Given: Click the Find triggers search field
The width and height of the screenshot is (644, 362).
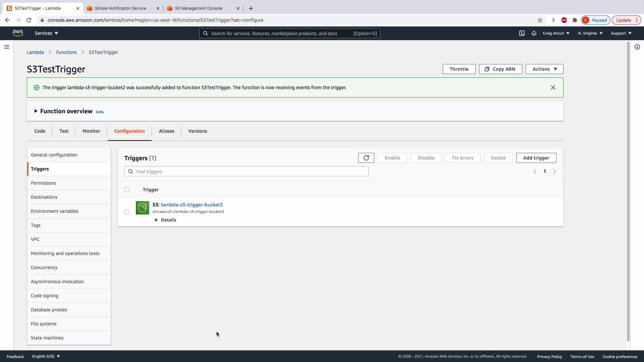Looking at the screenshot, I should [247, 171].
